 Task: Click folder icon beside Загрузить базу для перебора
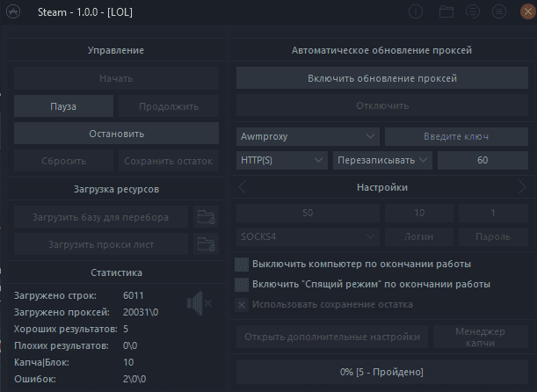pyautogui.click(x=206, y=217)
